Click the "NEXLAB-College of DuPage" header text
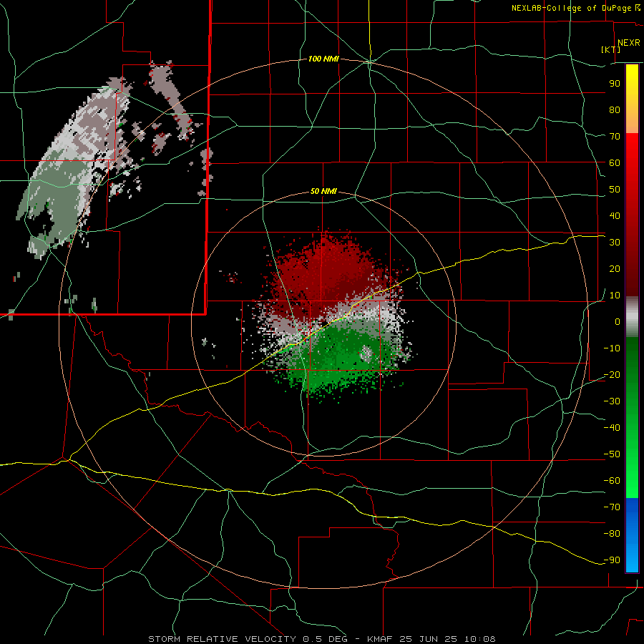 point(571,8)
